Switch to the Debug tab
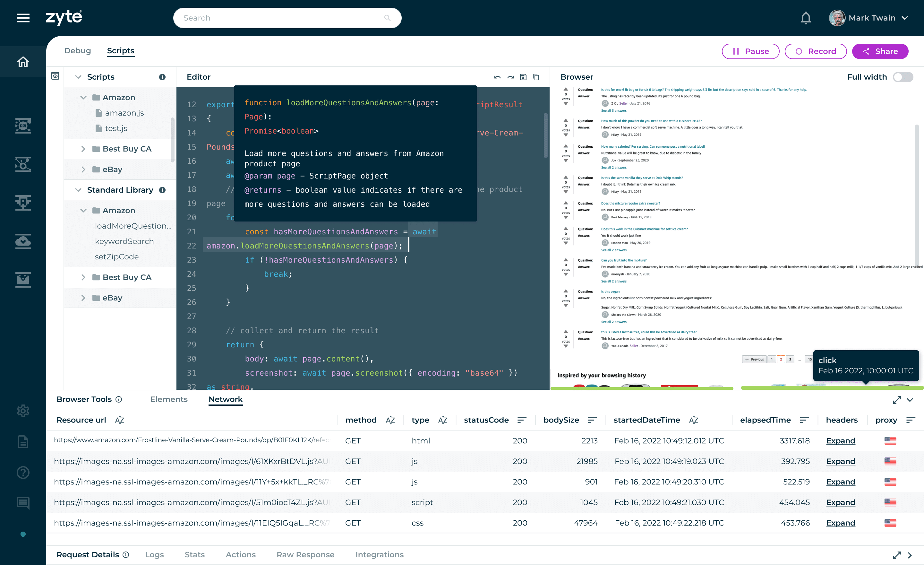This screenshot has width=924, height=565. click(x=77, y=51)
